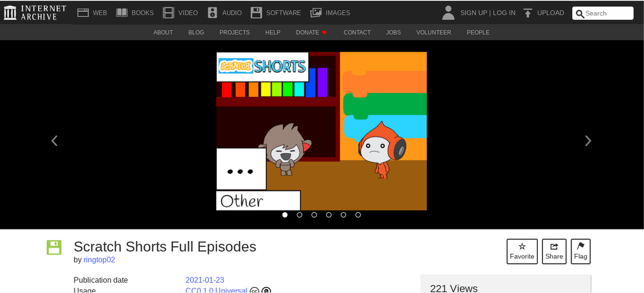Viewport: 644px width, 293px height.
Task: Select the first carousel dot
Action: 285,215
